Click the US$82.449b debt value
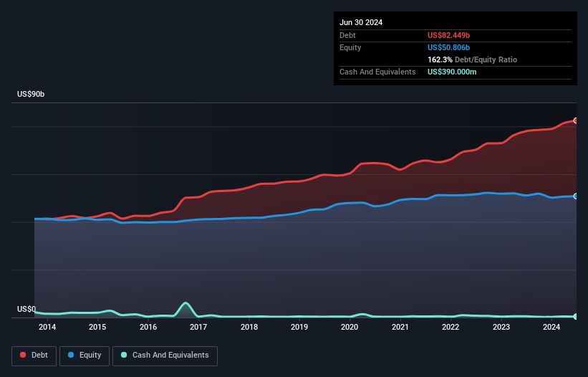Image resolution: width=588 pixels, height=377 pixels. point(448,35)
